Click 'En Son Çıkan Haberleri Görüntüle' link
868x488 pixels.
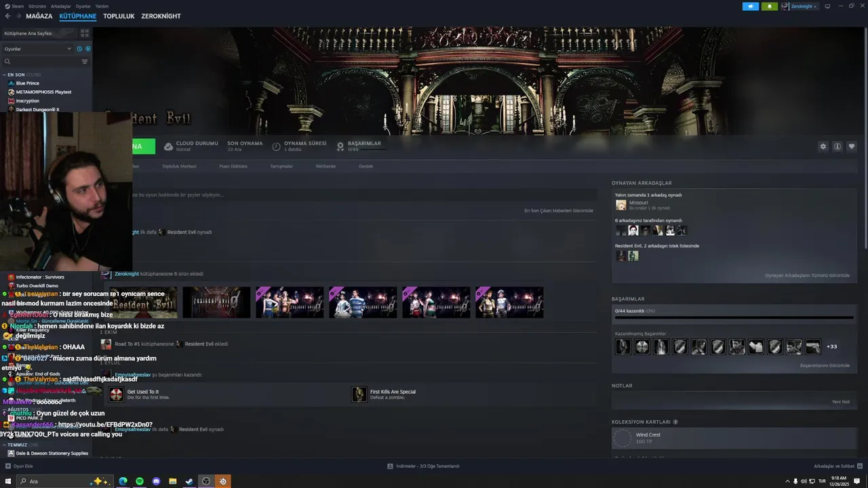[559, 211]
